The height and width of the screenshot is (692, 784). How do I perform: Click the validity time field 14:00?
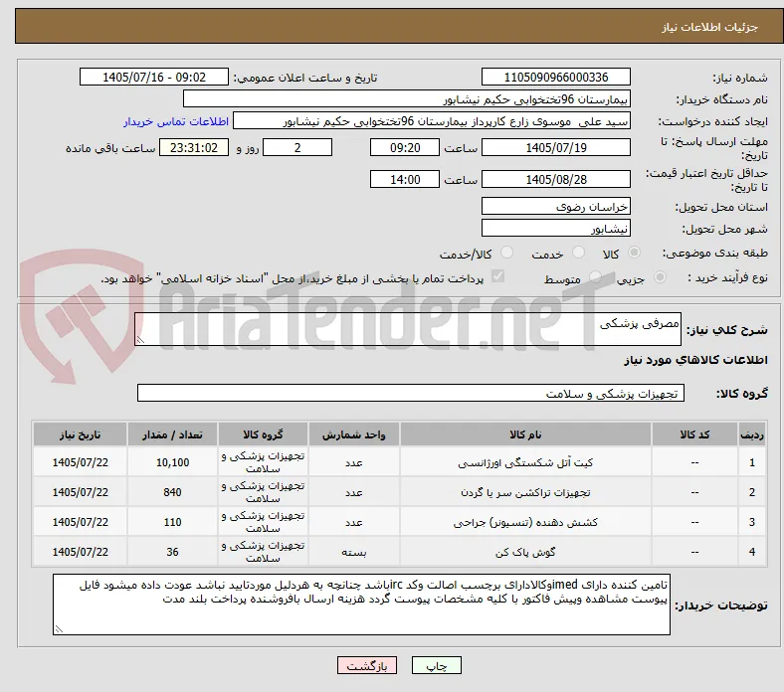405,179
